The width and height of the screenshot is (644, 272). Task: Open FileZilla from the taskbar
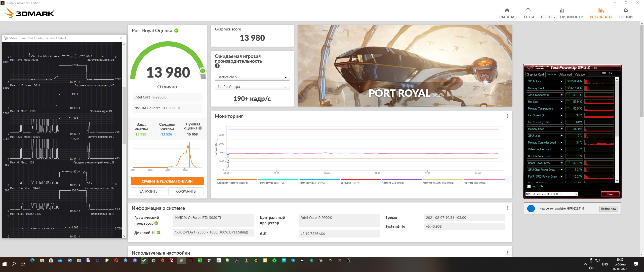(x=172, y=261)
